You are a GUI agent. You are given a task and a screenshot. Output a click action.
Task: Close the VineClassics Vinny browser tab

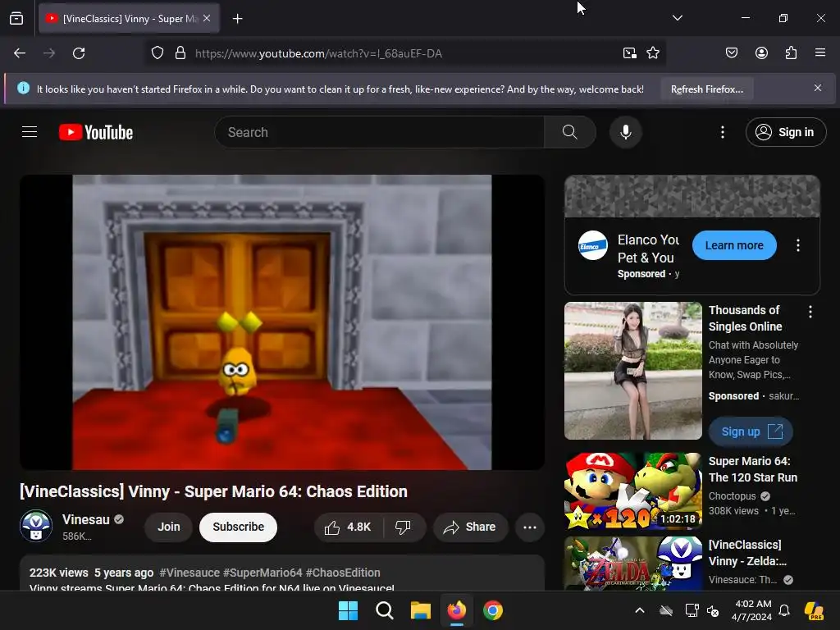207,18
